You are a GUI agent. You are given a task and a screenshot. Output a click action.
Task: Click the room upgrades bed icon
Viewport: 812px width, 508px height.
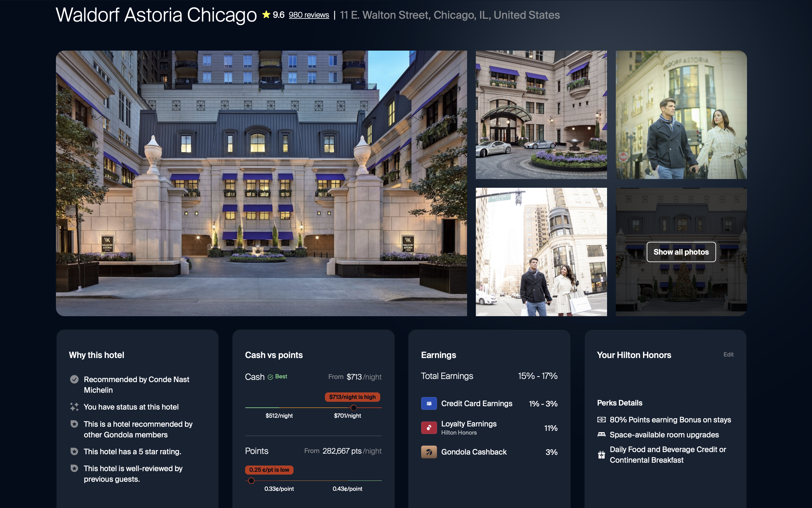601,434
